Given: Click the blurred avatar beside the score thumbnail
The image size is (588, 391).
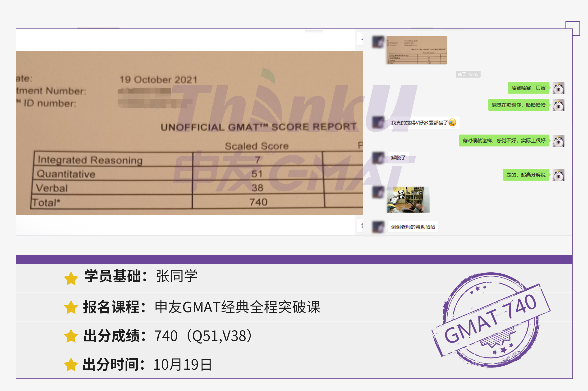Looking at the screenshot, I should [378, 42].
